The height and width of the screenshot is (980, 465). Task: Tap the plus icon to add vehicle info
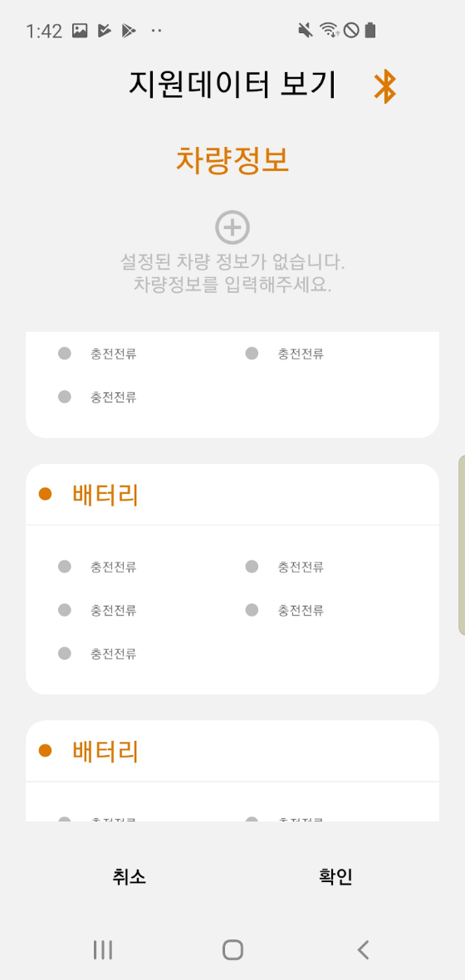pyautogui.click(x=232, y=227)
